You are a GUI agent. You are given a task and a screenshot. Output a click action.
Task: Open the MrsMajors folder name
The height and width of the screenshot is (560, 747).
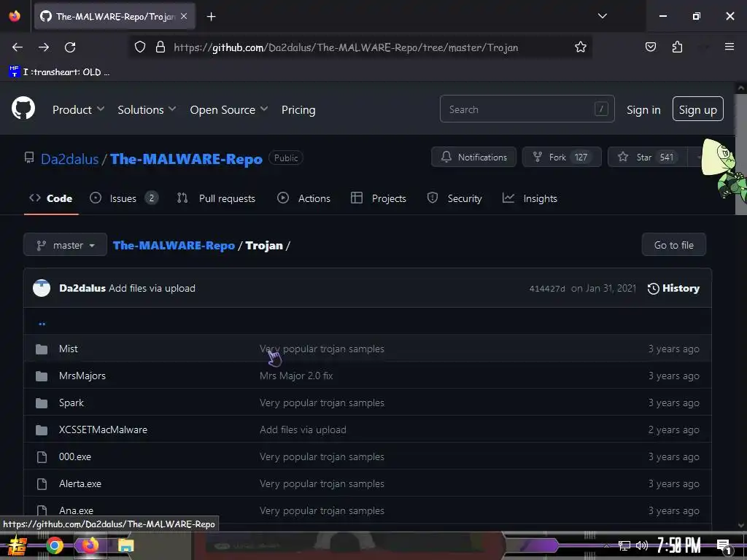[x=82, y=376]
